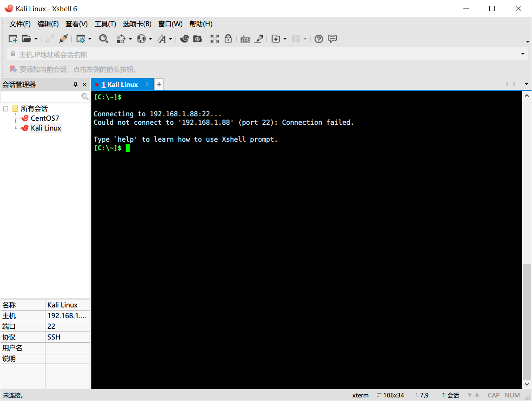
Task: Open the 工具(T) menu
Action: pos(105,24)
